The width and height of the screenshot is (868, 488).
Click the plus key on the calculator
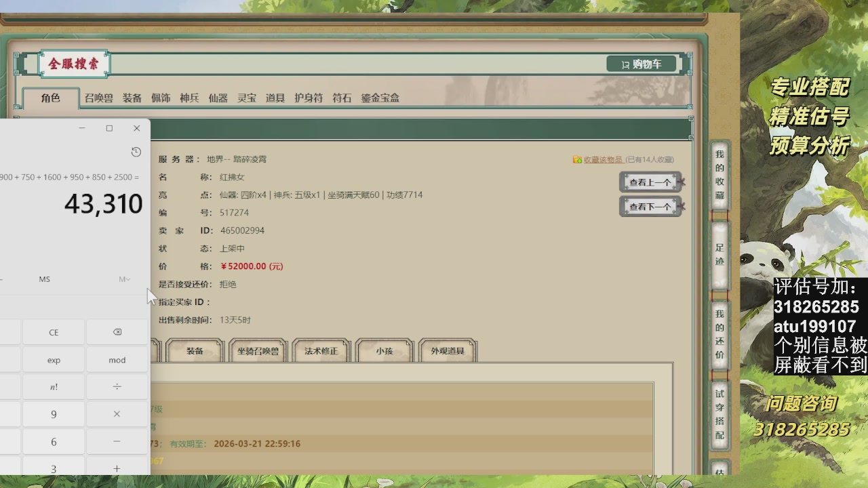coord(117,468)
